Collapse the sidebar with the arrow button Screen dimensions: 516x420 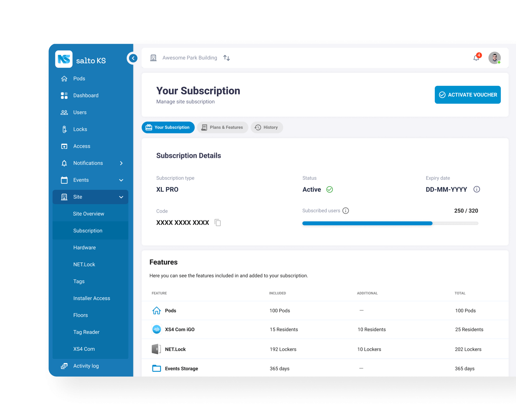click(x=133, y=58)
